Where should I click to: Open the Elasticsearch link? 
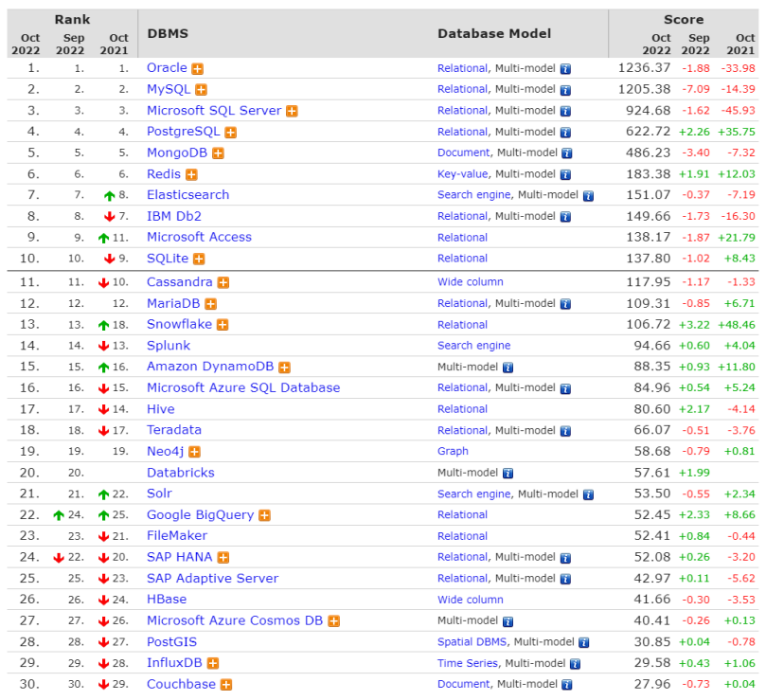pos(188,195)
